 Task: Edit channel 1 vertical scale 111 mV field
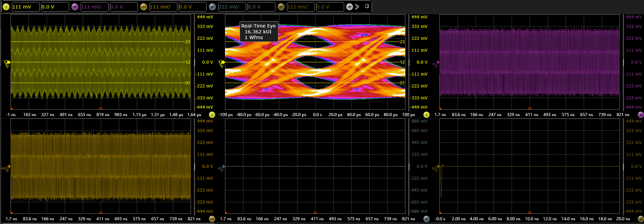tap(26, 7)
